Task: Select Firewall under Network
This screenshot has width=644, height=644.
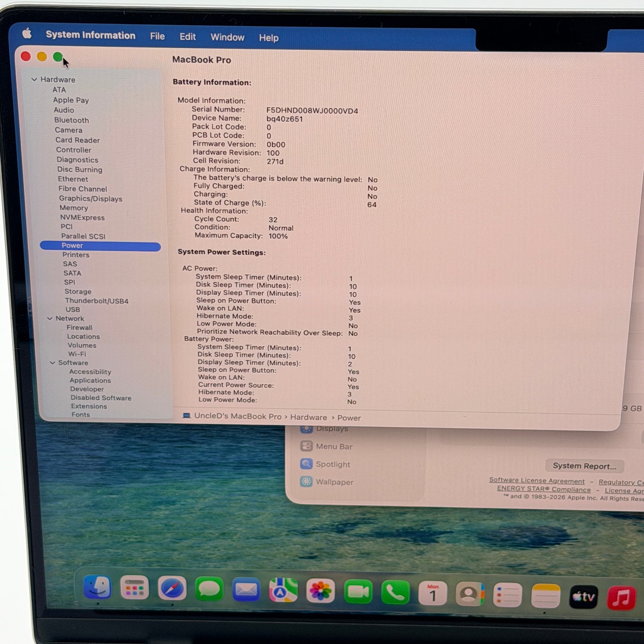Action: tap(79, 328)
